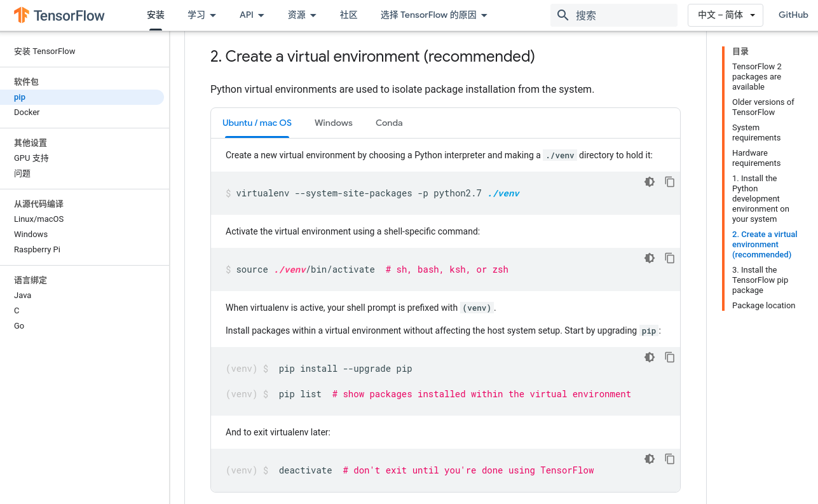818x504 pixels.
Task: Expand the 选择 TensorFlow 的原因 menu
Action: [433, 15]
